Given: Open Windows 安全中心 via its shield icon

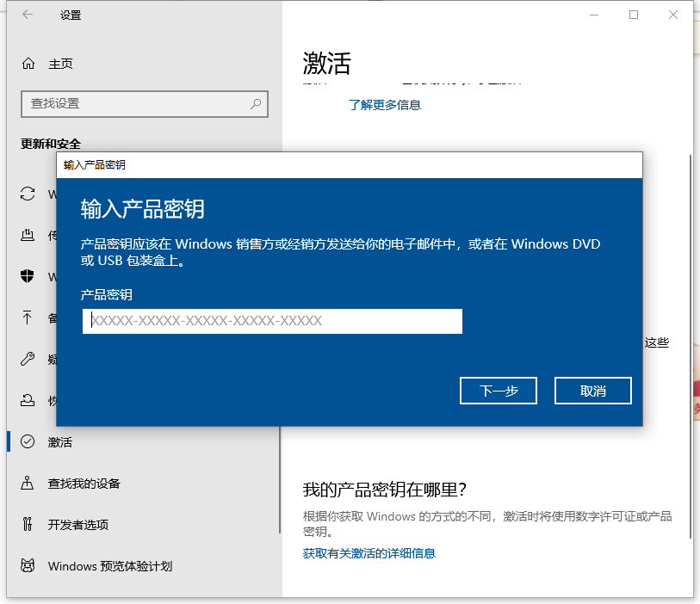Looking at the screenshot, I should [x=27, y=276].
